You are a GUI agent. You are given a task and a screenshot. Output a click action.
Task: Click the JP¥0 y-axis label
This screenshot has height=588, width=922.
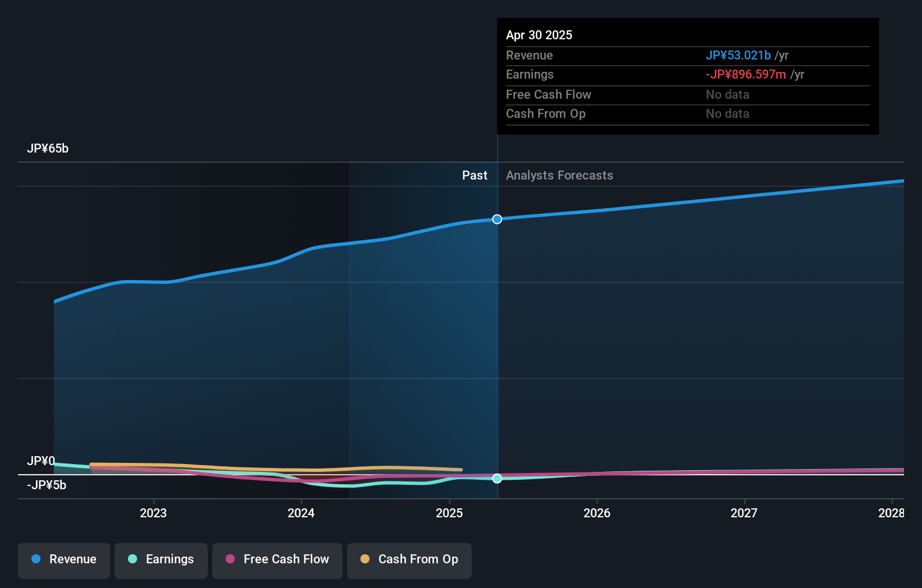click(41, 461)
